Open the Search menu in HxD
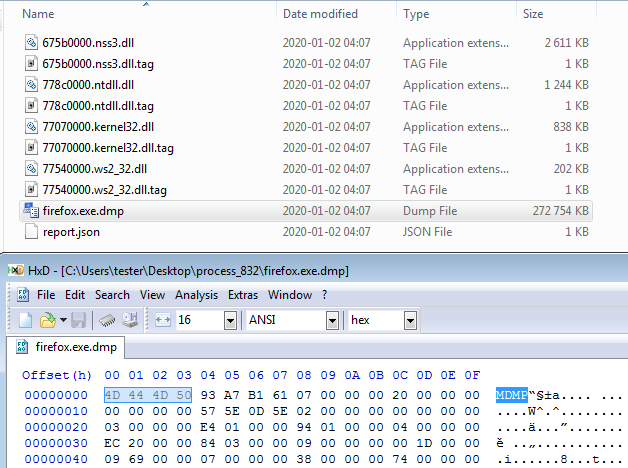Screen dimensions: 628x468 point(112,295)
